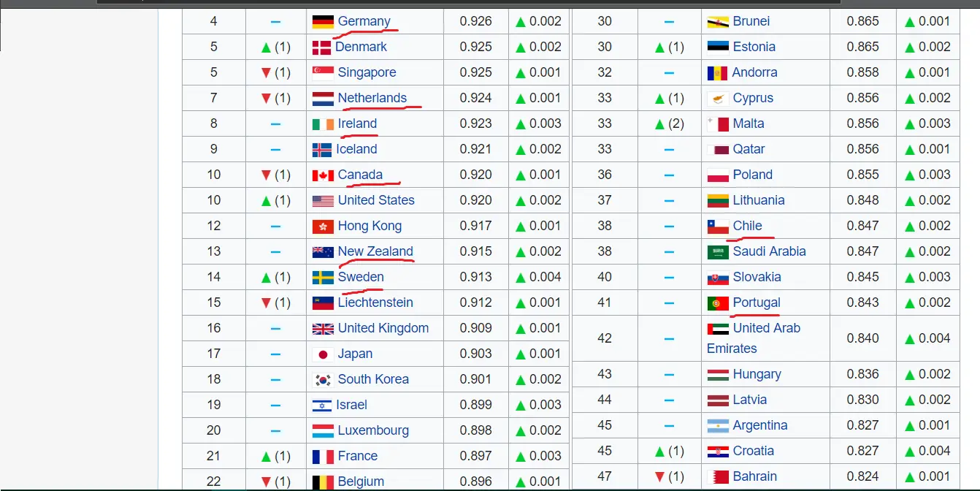Click the Hong Kong flag icon
This screenshot has height=491, width=980.
323,227
